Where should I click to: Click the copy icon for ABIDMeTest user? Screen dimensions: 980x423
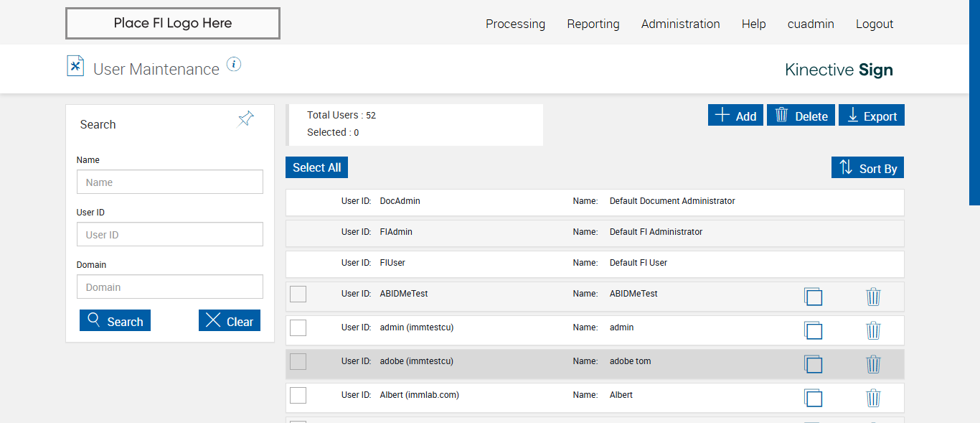[813, 297]
